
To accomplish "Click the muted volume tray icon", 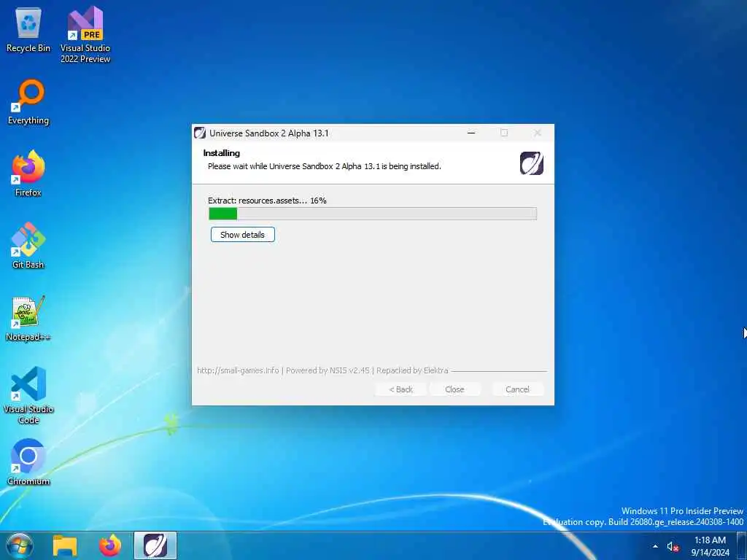I will pyautogui.click(x=673, y=547).
